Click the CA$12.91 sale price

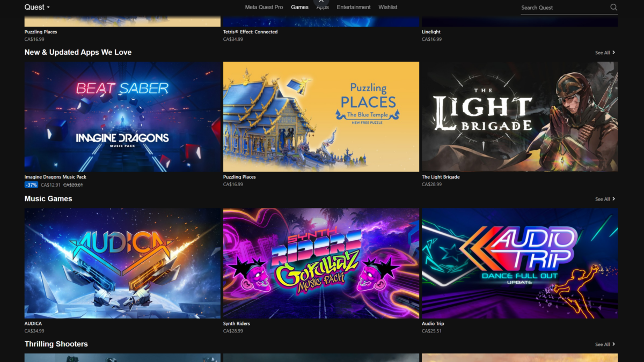[x=50, y=185]
